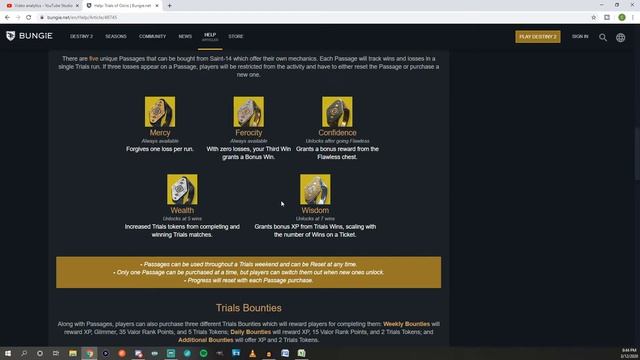Image resolution: width=640 pixels, height=360 pixels.
Task: Open the Destiny 2 nav menu
Action: (81, 36)
